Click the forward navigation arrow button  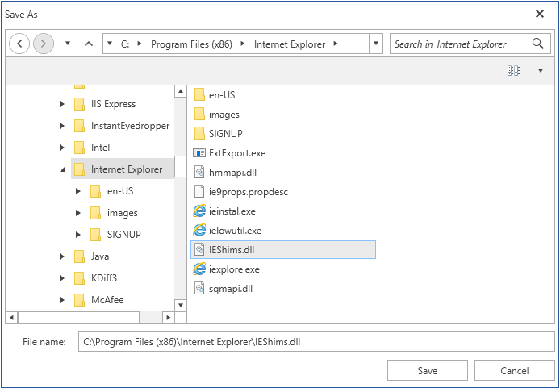tap(44, 44)
